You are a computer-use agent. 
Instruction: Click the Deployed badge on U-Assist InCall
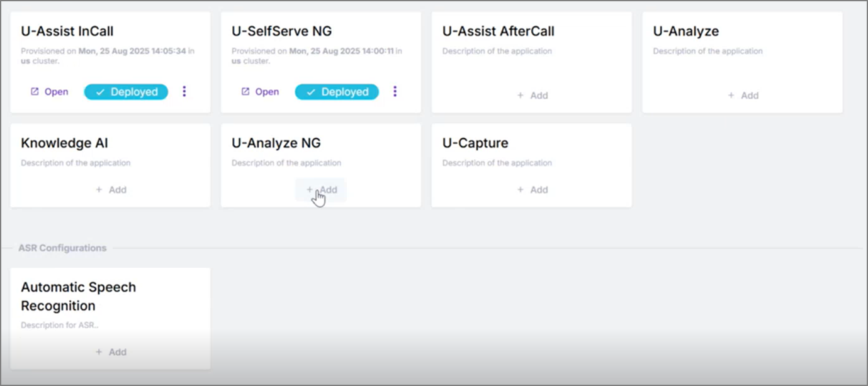click(126, 92)
